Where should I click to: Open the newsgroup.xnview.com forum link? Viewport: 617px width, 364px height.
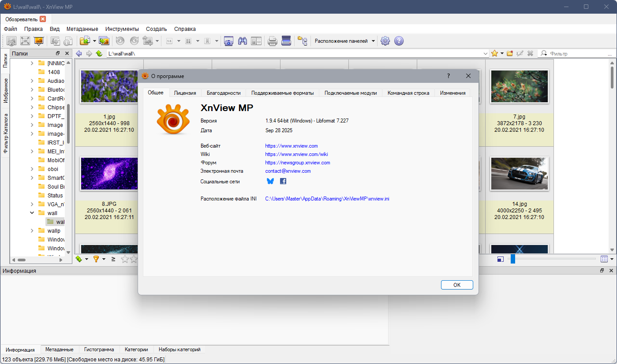point(298,163)
